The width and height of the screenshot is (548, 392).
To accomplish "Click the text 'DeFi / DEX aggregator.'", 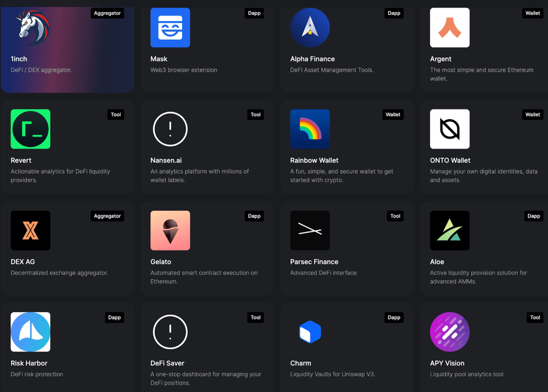I will tap(42, 70).
